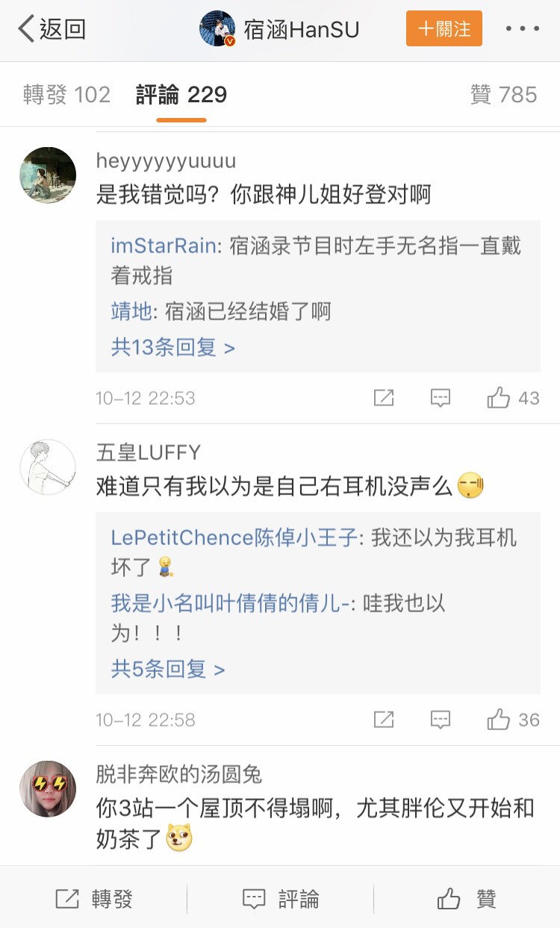
Task: Tap the back arrow 返回
Action: pyautogui.click(x=51, y=30)
